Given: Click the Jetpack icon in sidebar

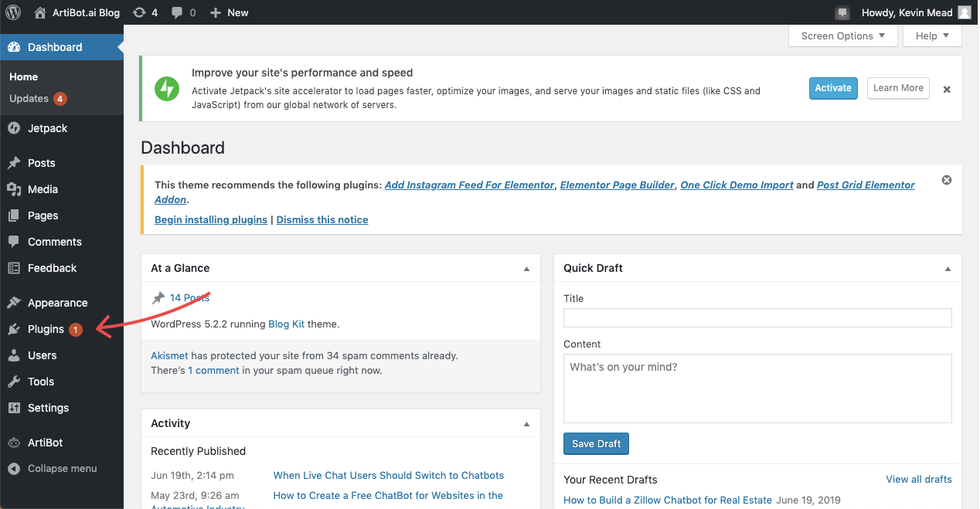Looking at the screenshot, I should point(14,128).
